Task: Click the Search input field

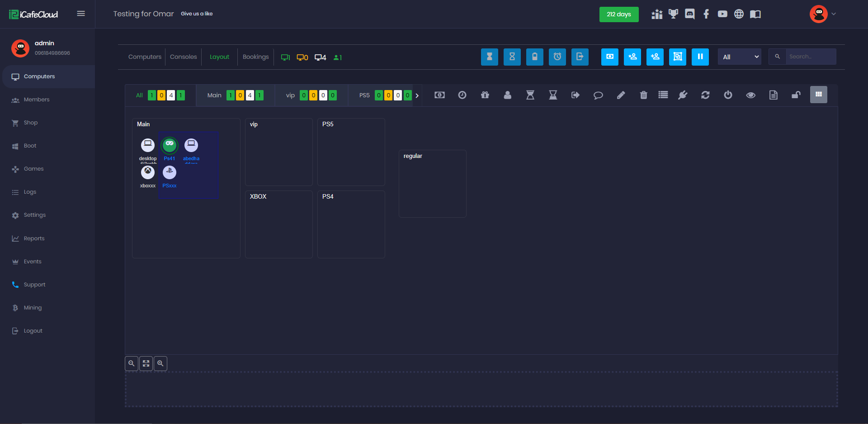Action: pyautogui.click(x=810, y=57)
